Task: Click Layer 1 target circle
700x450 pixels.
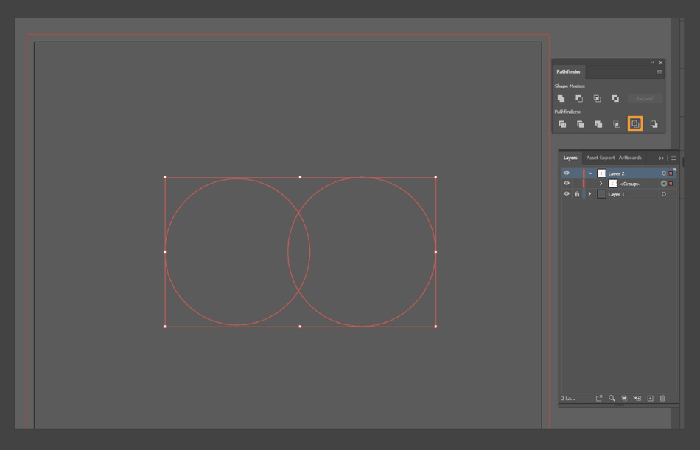Action: click(664, 194)
